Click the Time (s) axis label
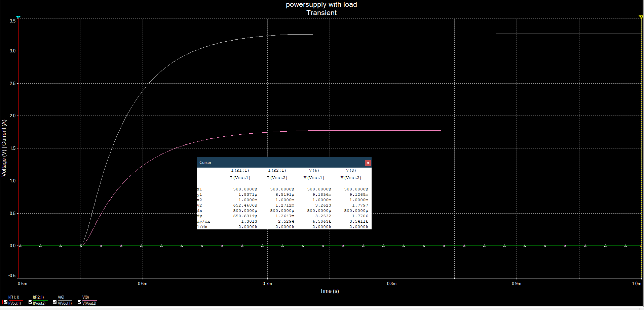The image size is (644, 310). pyautogui.click(x=329, y=291)
